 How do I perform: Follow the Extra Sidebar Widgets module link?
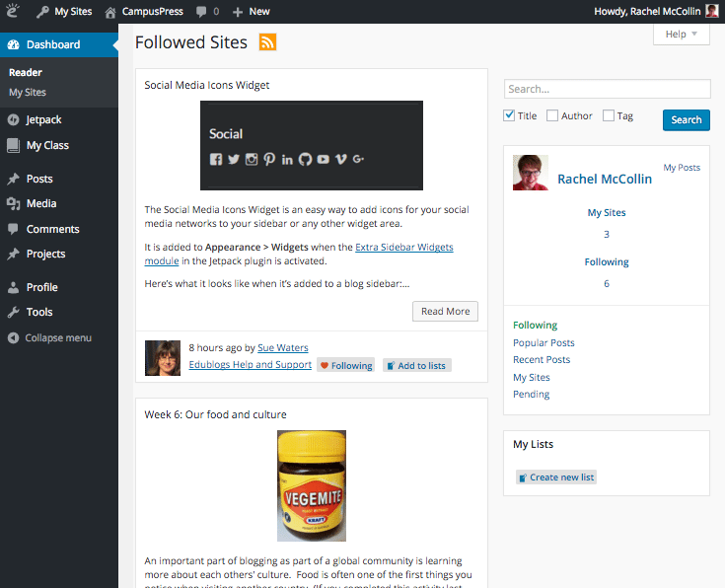(x=404, y=247)
